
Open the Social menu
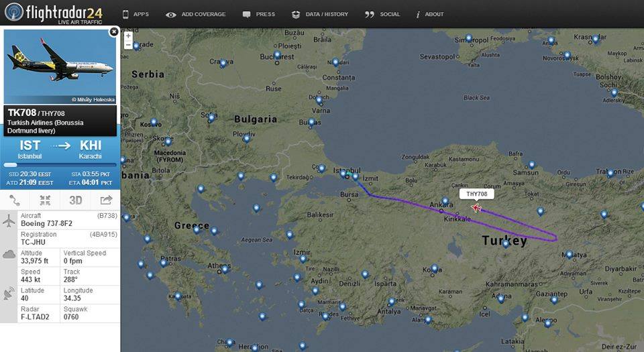[x=382, y=14]
